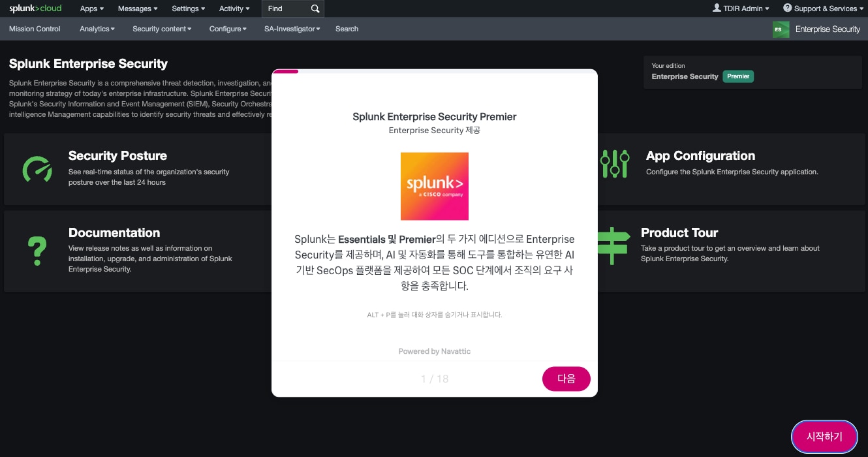Click the green ES app icon
This screenshot has width=868, height=457.
[781, 29]
